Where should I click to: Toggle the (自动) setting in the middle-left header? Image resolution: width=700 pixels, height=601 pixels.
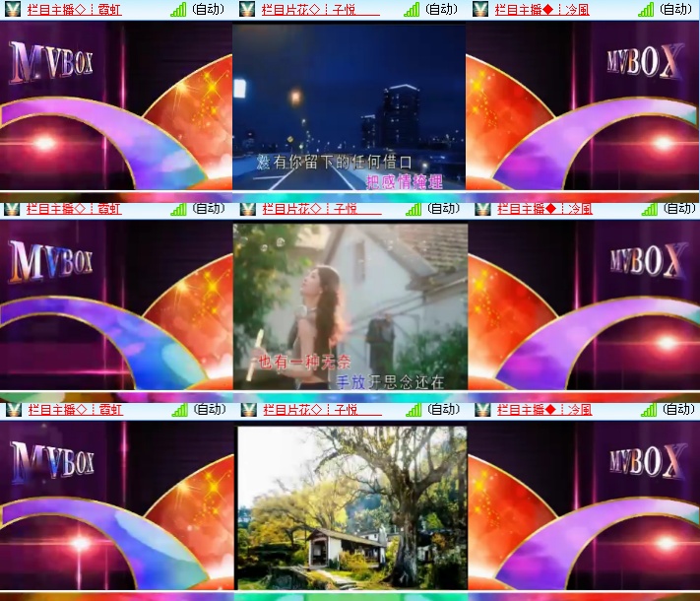208,209
